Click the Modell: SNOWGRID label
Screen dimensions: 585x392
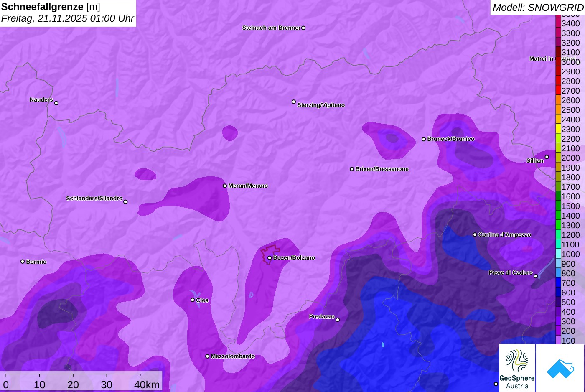click(538, 8)
